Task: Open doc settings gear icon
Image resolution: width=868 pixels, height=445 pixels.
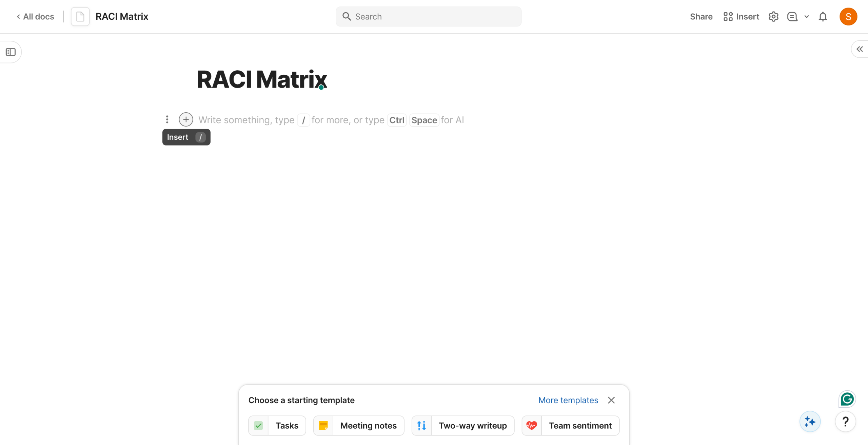Action: click(x=773, y=17)
